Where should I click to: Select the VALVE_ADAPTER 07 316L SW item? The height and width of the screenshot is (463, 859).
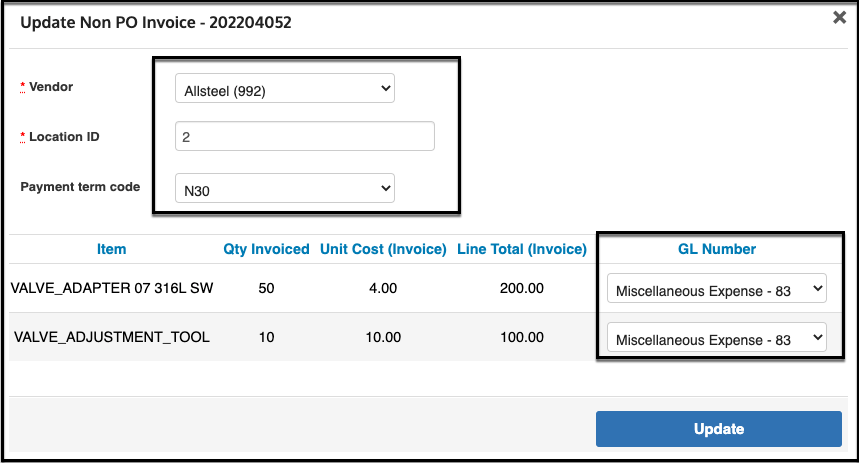(x=112, y=288)
